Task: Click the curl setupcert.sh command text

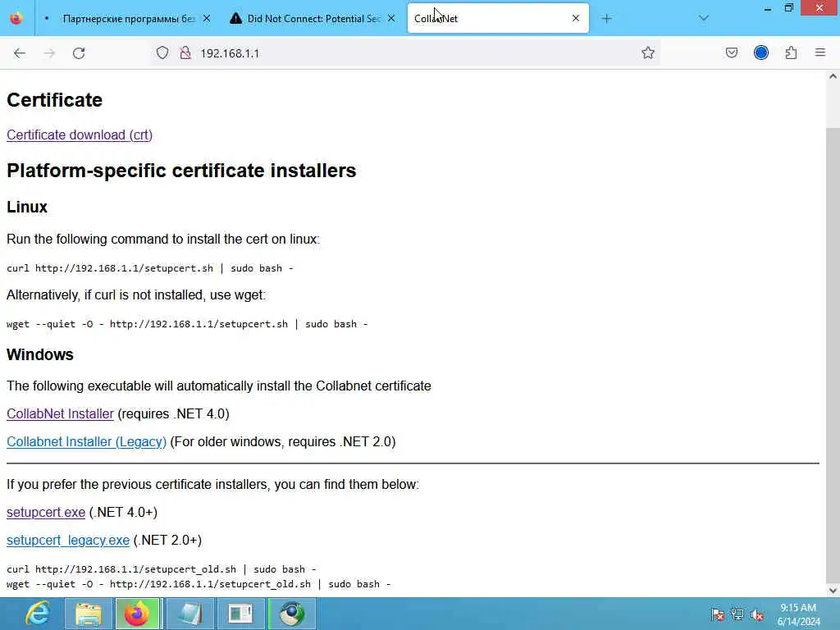Action: tap(150, 268)
